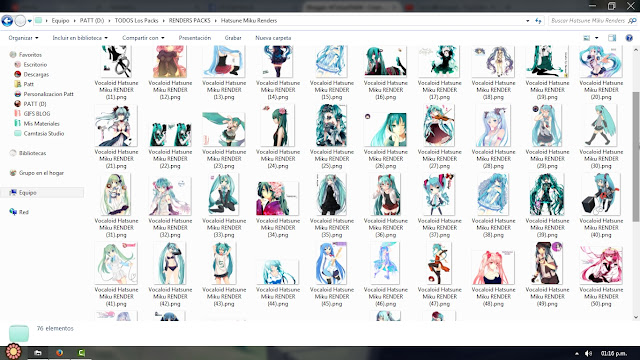
Task: Open File Explorer taskbar icon
Action: pos(38,353)
